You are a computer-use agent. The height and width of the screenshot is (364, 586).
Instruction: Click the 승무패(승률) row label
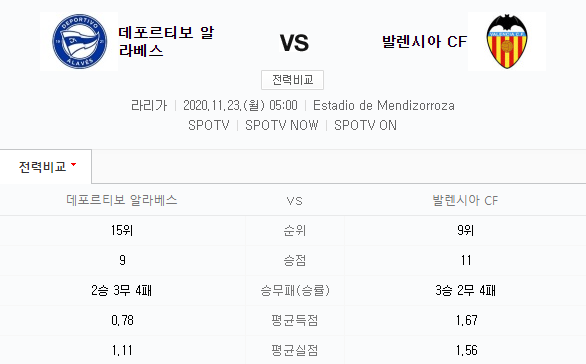294,290
